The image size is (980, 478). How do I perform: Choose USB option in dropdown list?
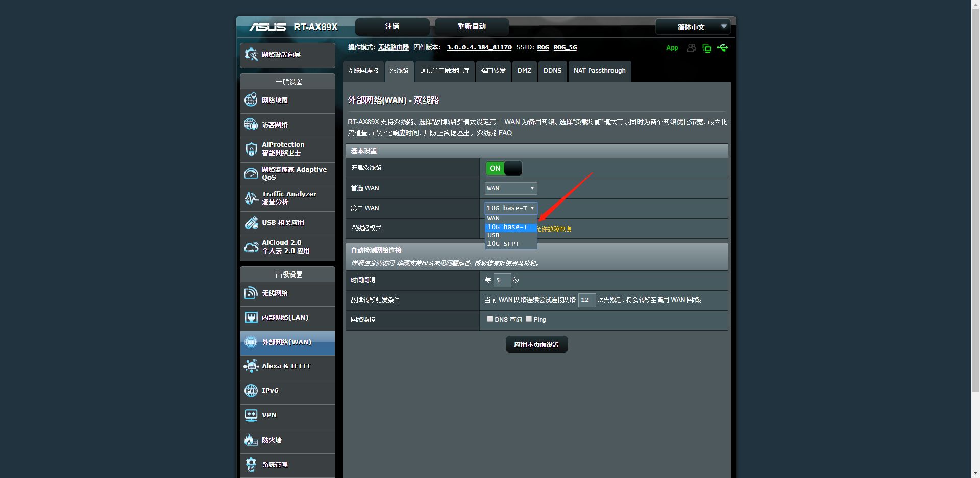(x=510, y=235)
